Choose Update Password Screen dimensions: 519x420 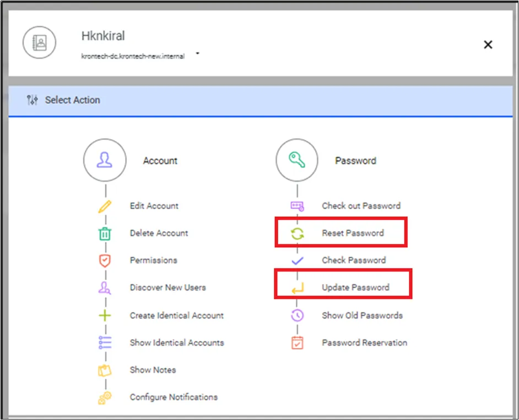click(355, 287)
